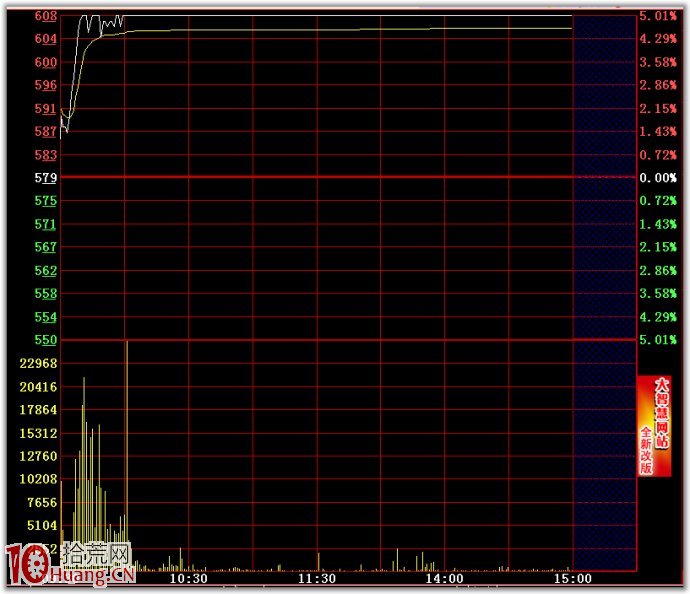The image size is (690, 594).
Task: Select the 0.00% baseline percentage label
Action: 658,178
